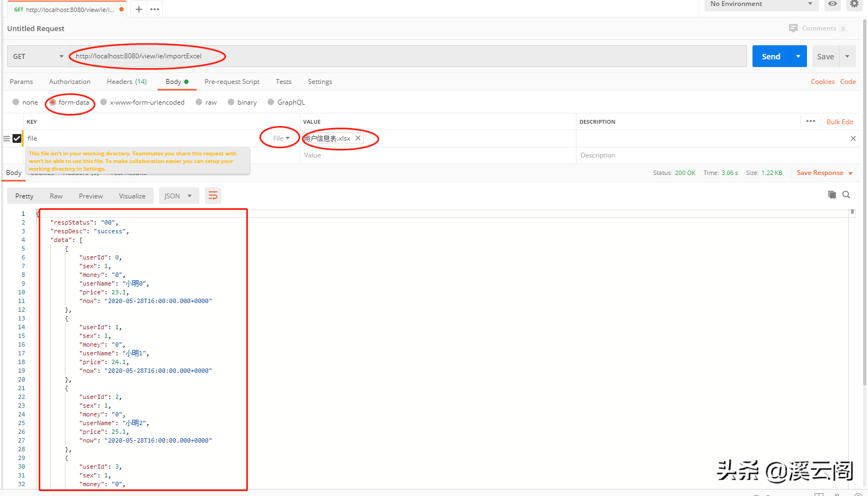The height and width of the screenshot is (496, 868).
Task: Select the none body type radio
Action: click(x=16, y=102)
